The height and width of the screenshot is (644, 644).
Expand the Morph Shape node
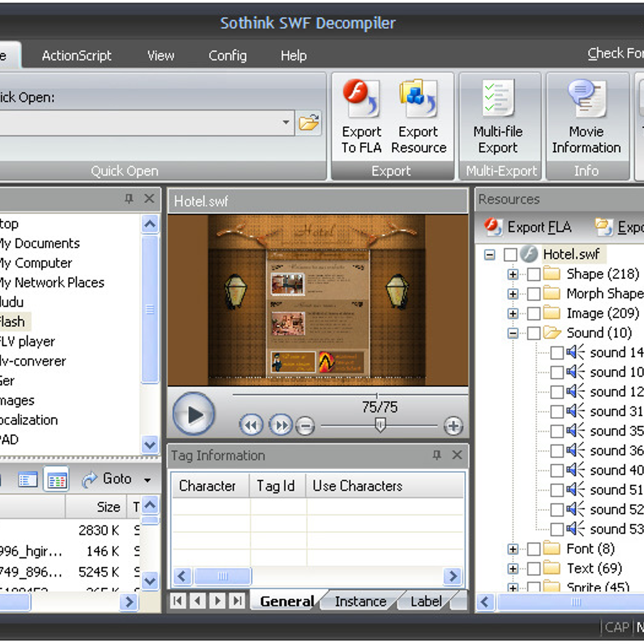click(513, 294)
